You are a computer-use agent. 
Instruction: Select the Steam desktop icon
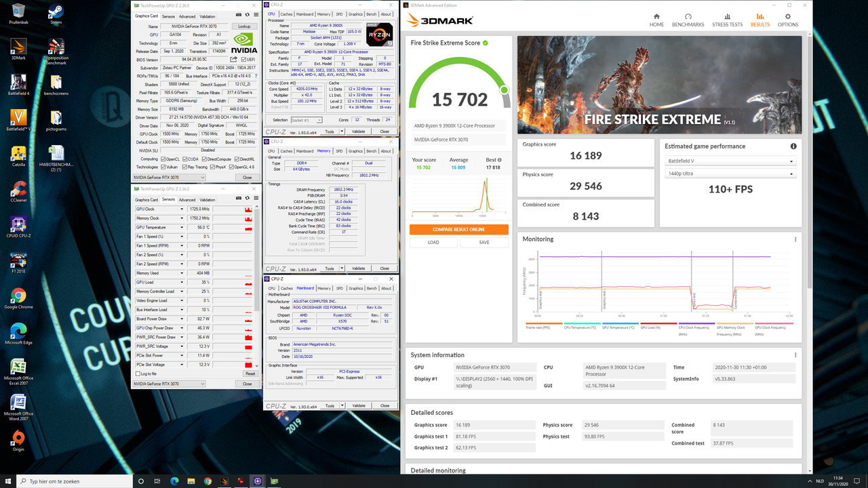[56, 14]
